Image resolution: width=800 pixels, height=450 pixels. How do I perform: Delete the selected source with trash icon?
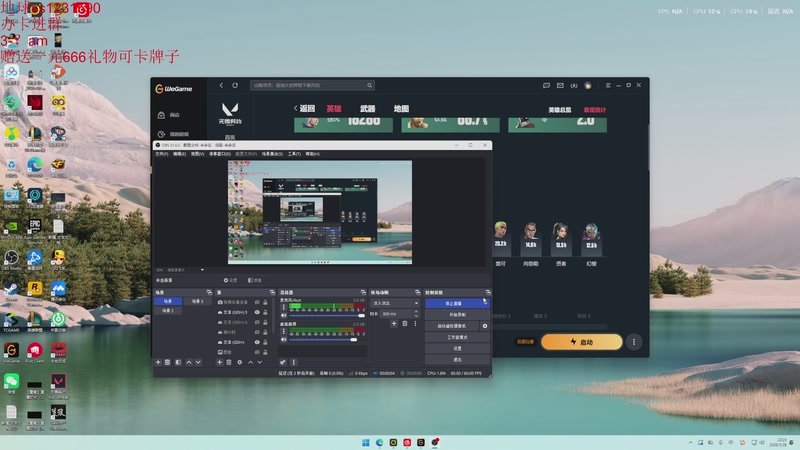tap(229, 362)
